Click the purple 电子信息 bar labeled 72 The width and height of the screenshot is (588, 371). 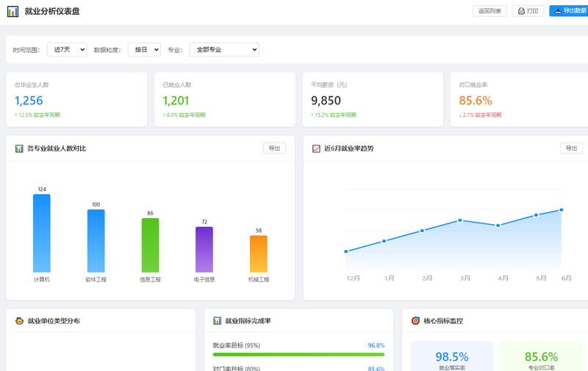pyautogui.click(x=204, y=250)
